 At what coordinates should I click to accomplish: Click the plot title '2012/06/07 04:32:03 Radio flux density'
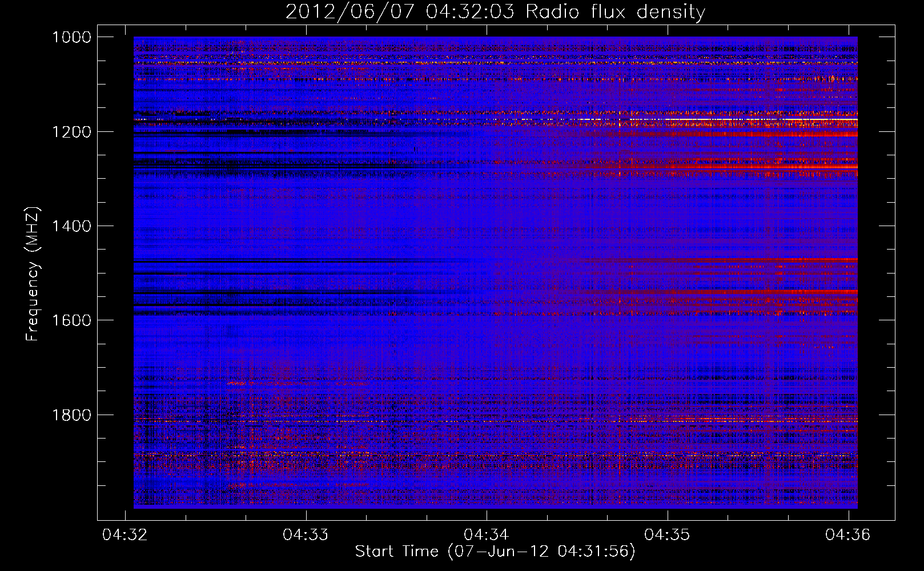(495, 11)
